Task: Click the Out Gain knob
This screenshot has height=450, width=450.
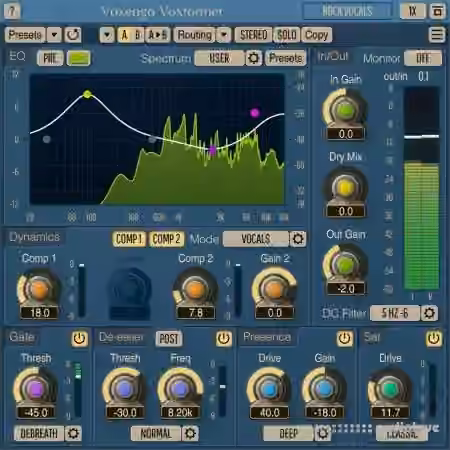Action: coord(345,265)
